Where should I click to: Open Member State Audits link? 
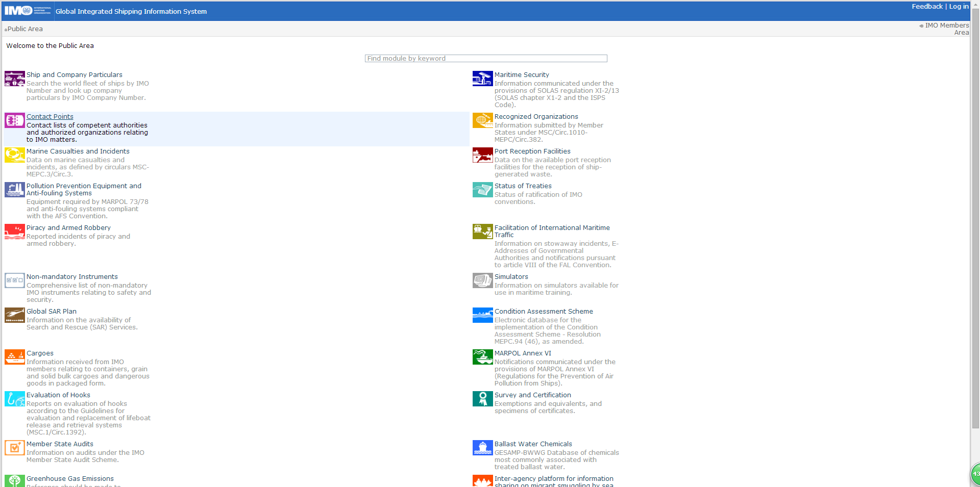tap(60, 444)
